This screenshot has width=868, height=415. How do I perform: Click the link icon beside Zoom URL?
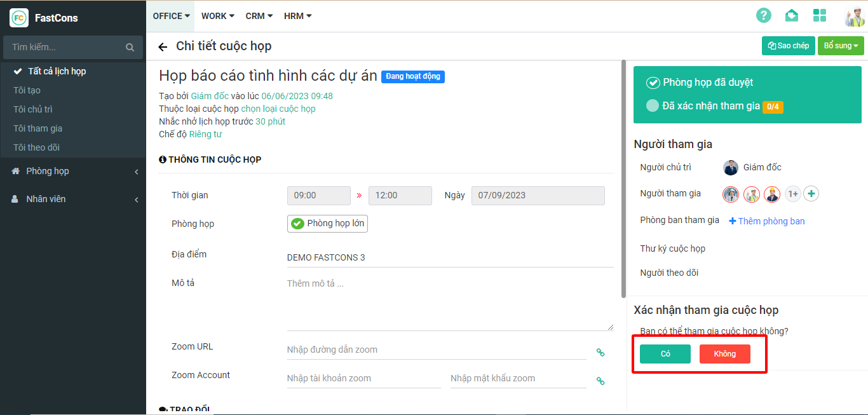(x=600, y=352)
